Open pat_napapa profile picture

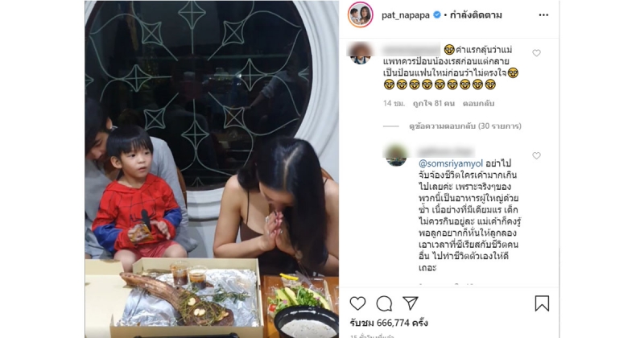click(x=360, y=14)
